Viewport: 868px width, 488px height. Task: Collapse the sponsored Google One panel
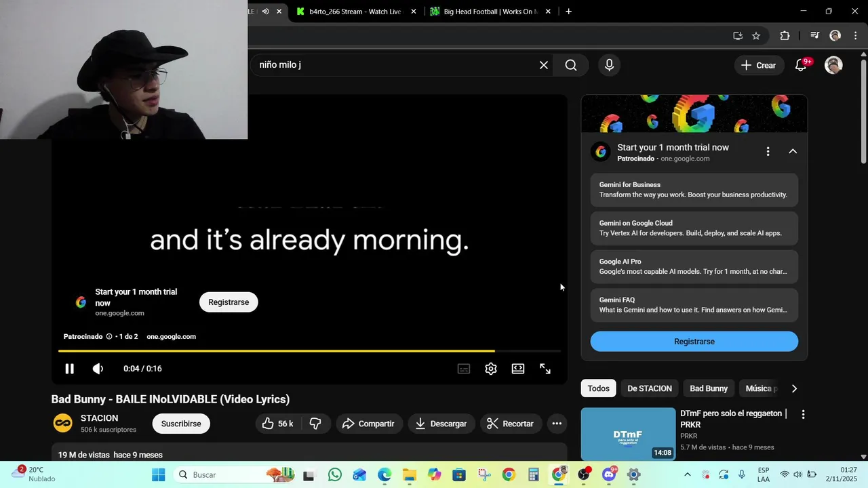[793, 152]
